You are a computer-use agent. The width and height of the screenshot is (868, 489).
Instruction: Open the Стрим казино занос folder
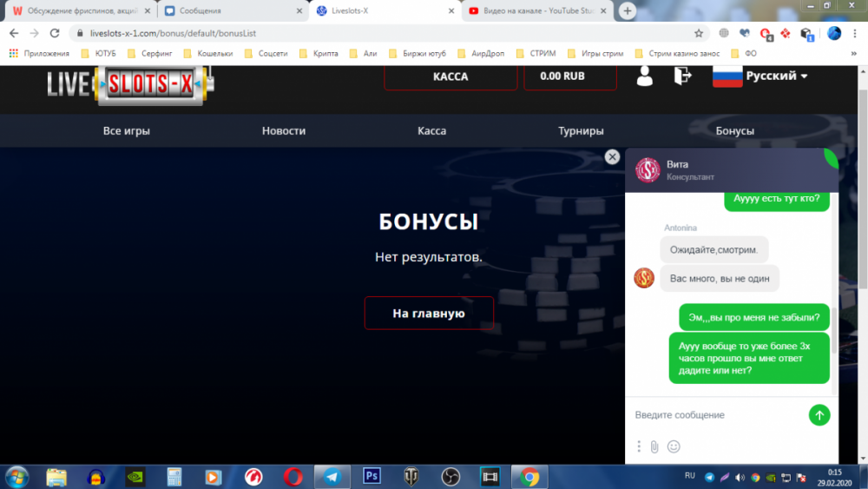pyautogui.click(x=677, y=54)
